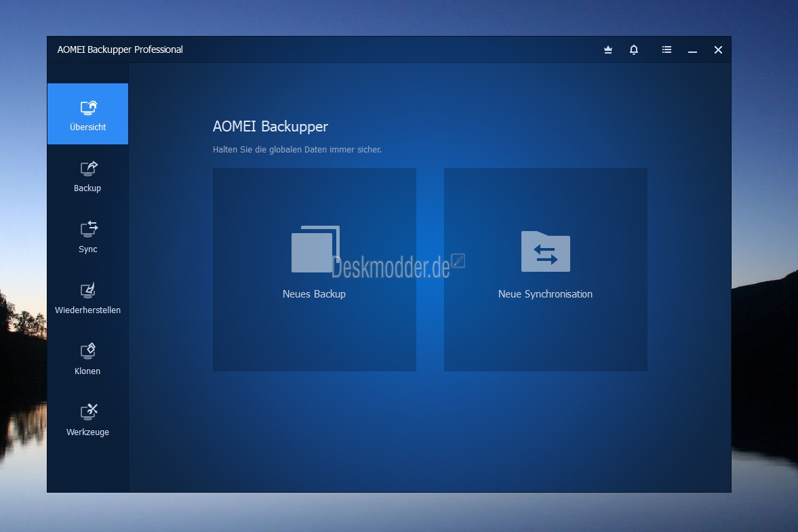This screenshot has height=532, width=798.
Task: Go to Wiederherstellen (restore) section
Action: click(87, 298)
